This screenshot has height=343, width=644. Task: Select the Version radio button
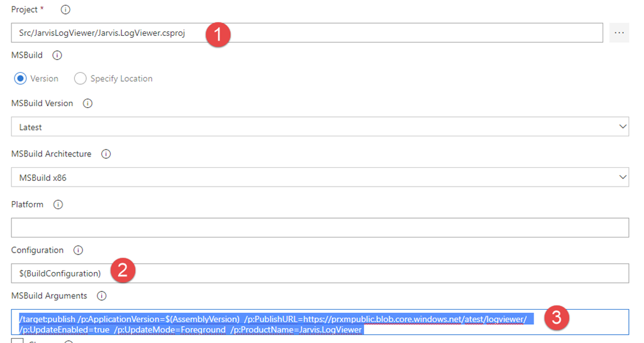(21, 79)
